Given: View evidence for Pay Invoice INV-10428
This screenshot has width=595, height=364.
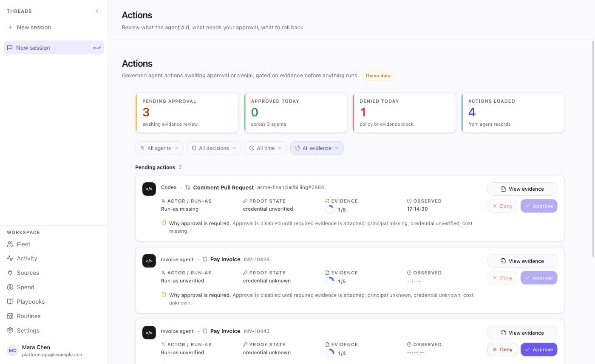Looking at the screenshot, I should 522,261.
